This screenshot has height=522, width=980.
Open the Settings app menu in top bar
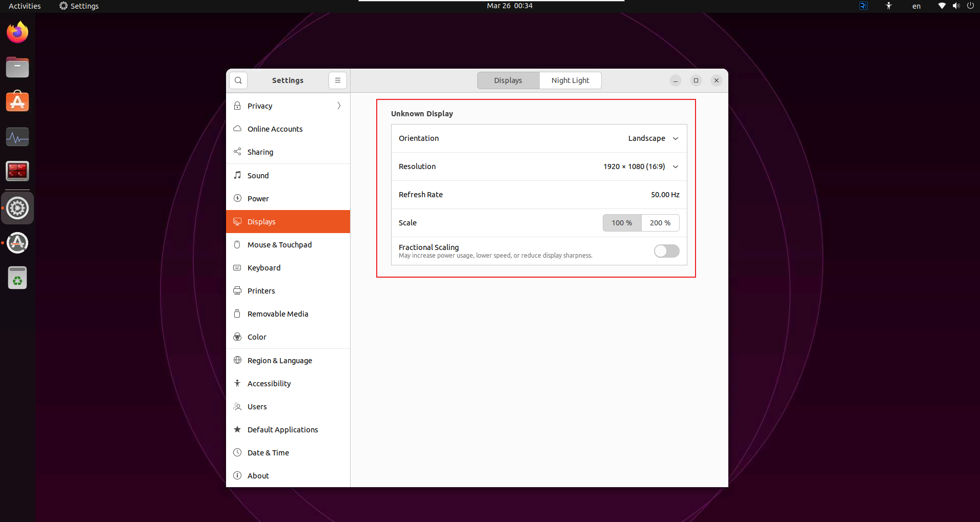tap(79, 6)
